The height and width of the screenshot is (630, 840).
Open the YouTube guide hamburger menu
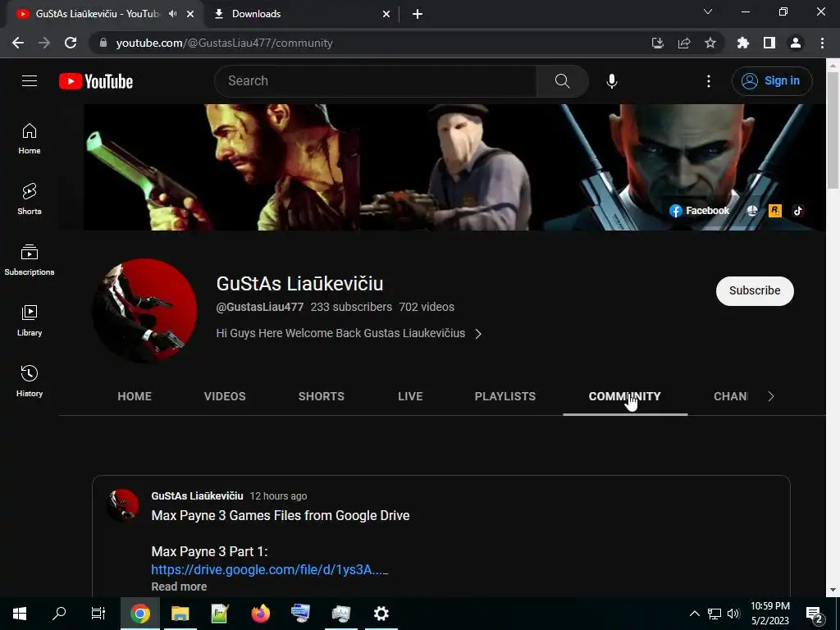point(30,81)
